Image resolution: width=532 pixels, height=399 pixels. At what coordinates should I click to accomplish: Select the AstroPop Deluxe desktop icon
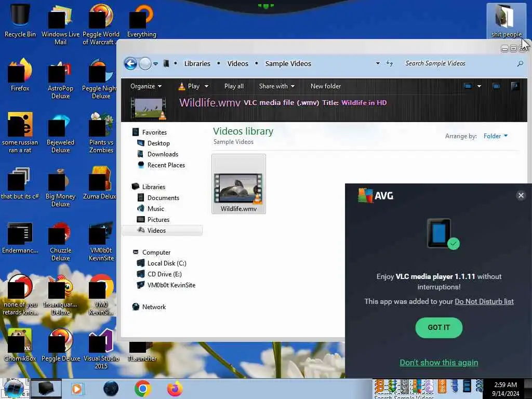point(60,79)
